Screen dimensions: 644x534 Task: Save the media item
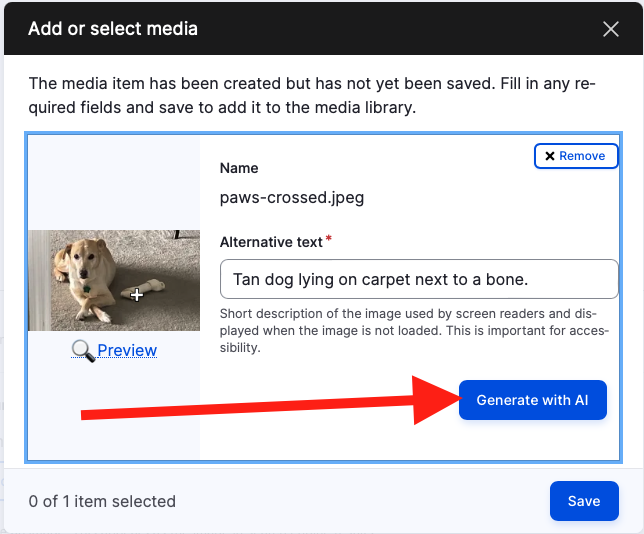(584, 501)
